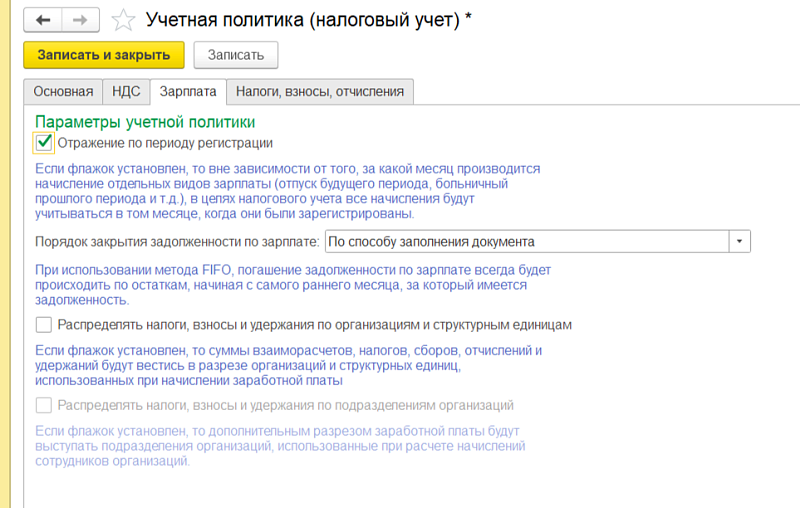Click the grayed help text about подразделения организаций

280,446
